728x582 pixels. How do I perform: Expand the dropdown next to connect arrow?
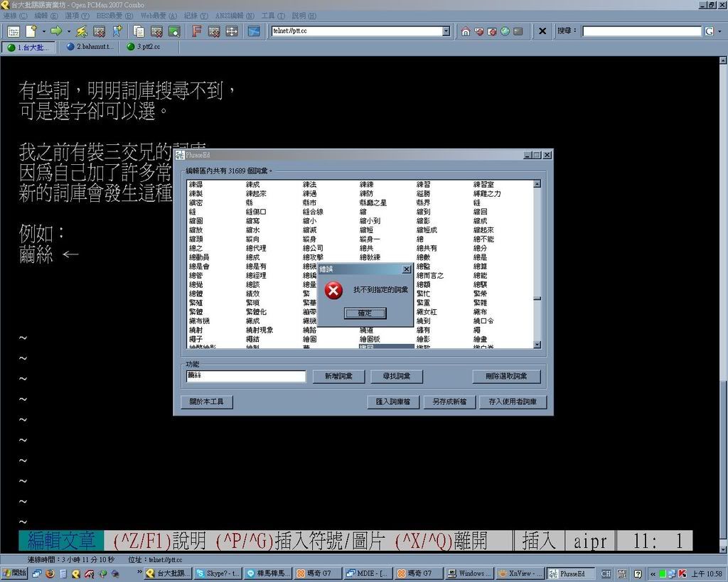click(x=68, y=31)
